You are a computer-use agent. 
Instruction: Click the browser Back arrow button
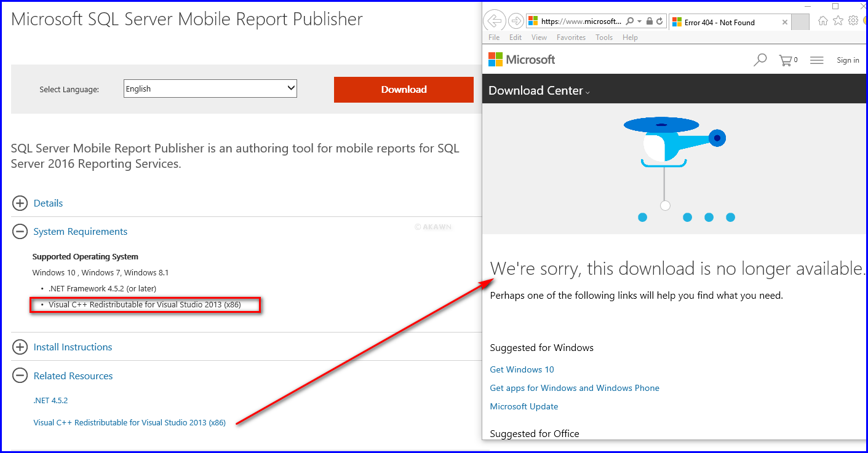(x=494, y=21)
